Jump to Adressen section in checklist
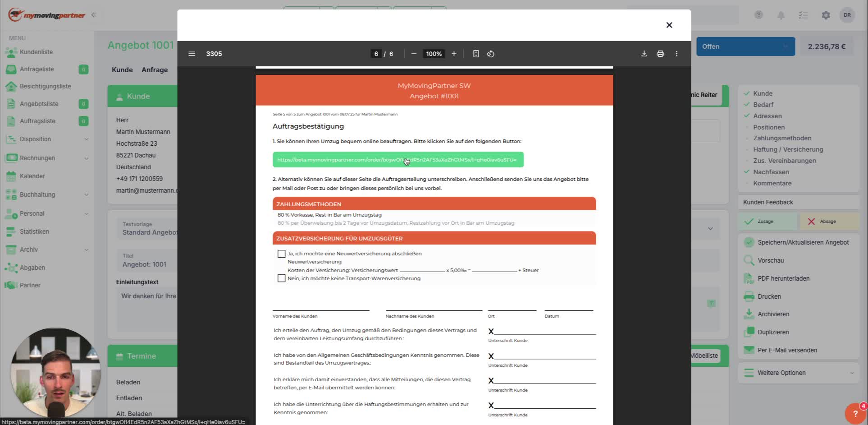 click(x=767, y=116)
